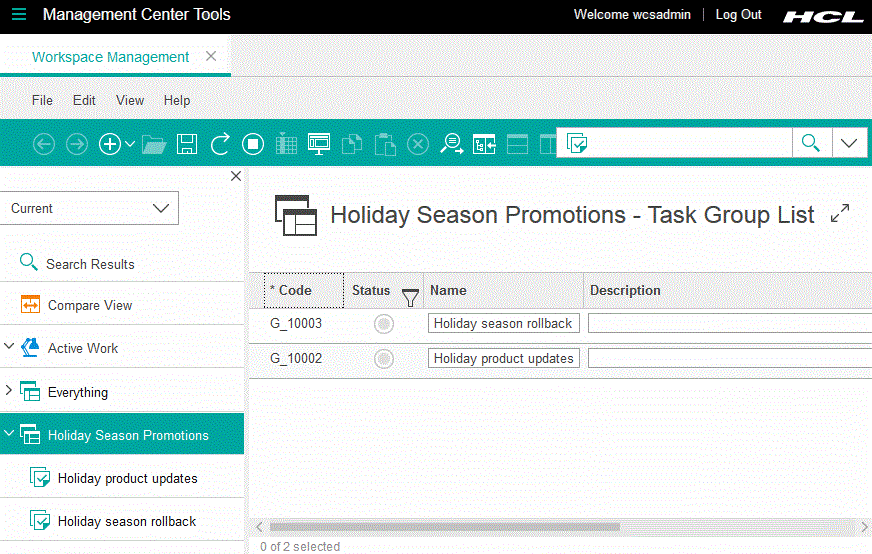Click the search magnifier button
872x554 pixels.
(x=811, y=143)
